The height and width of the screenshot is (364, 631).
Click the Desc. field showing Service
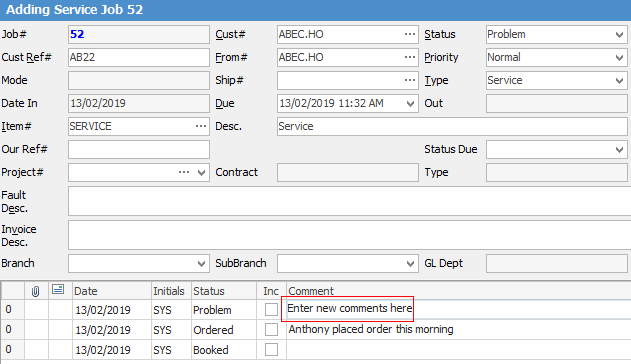(x=452, y=126)
